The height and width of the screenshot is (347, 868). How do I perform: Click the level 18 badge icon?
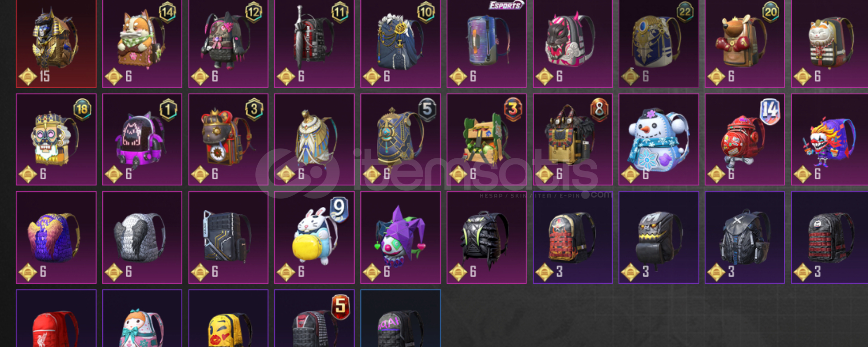pyautogui.click(x=82, y=110)
